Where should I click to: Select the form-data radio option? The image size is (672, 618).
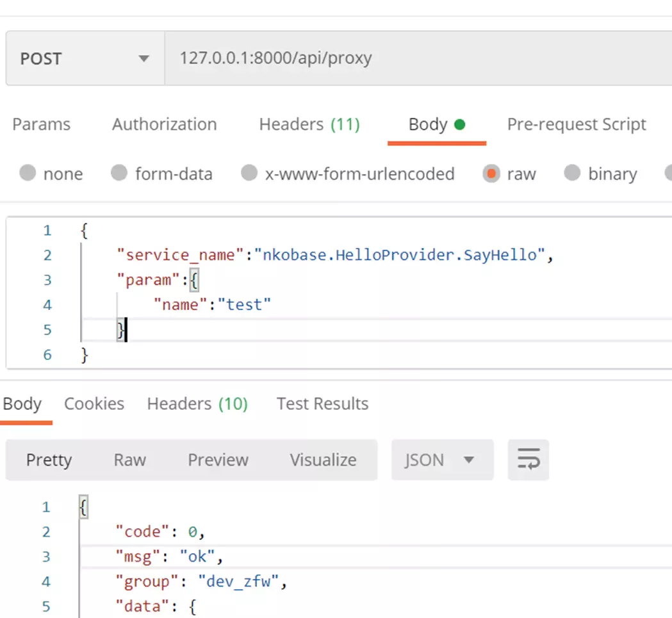[119, 173]
